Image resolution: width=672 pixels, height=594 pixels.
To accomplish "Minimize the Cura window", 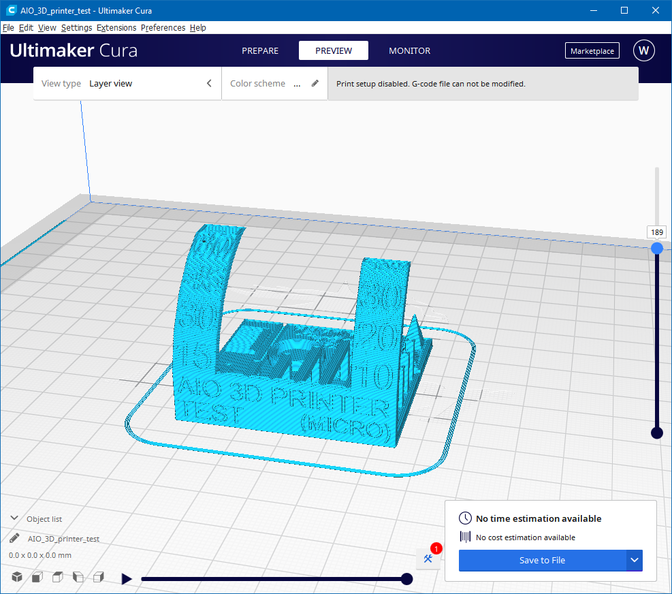I will click(x=594, y=10).
